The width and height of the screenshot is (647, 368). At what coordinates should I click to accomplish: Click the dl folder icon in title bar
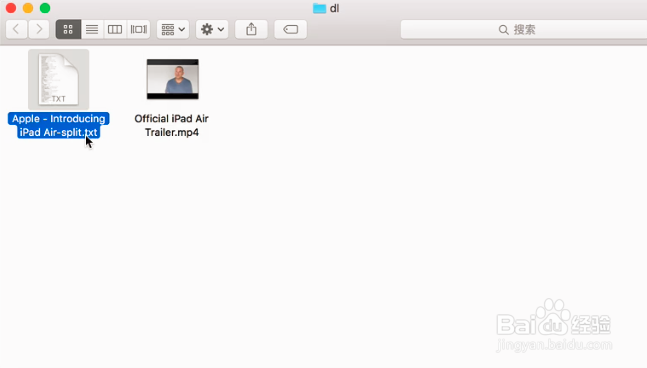pyautogui.click(x=319, y=8)
